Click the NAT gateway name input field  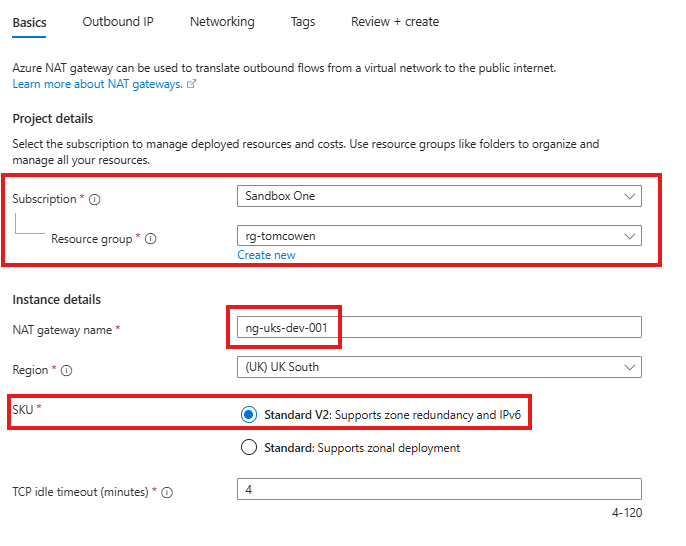pos(439,327)
